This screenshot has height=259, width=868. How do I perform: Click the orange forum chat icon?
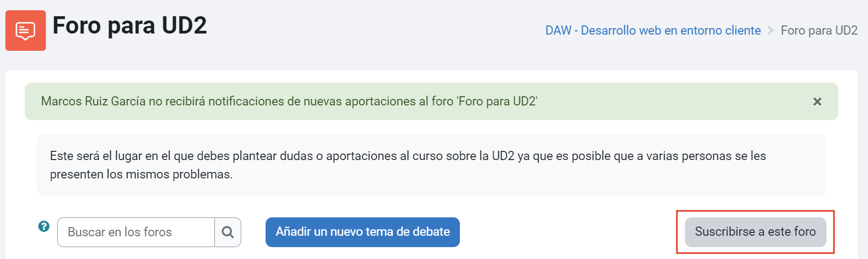25,31
